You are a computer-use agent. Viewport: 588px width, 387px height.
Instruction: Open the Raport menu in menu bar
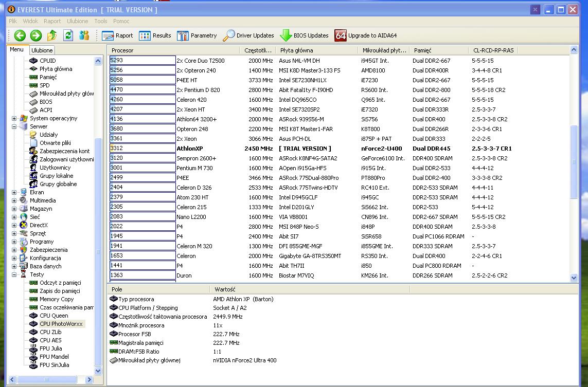52,21
